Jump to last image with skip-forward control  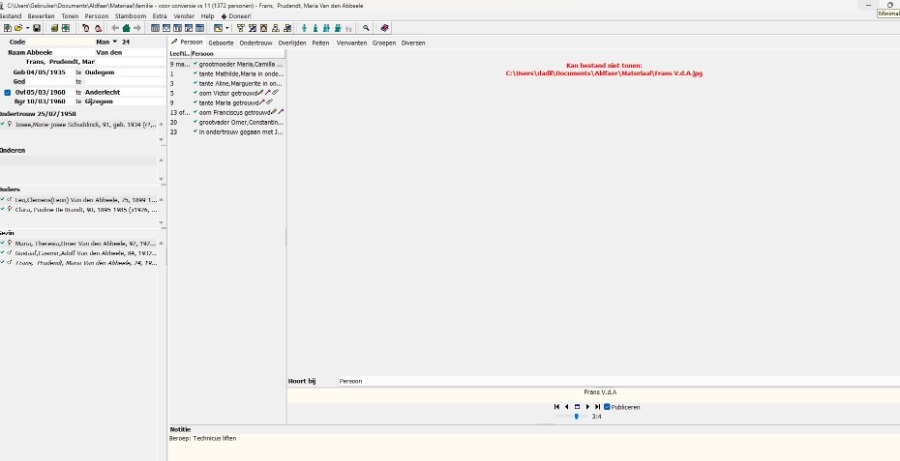(x=598, y=407)
